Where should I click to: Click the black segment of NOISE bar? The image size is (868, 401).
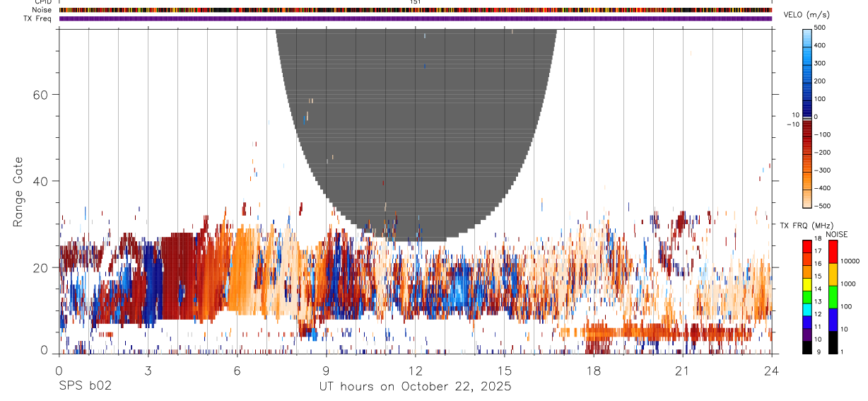tap(833, 342)
